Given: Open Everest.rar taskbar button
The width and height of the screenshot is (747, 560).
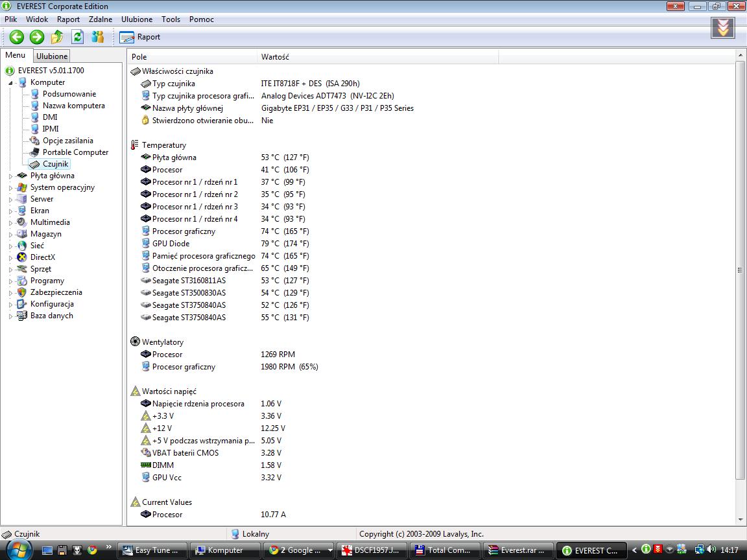Looking at the screenshot, I should 518,550.
